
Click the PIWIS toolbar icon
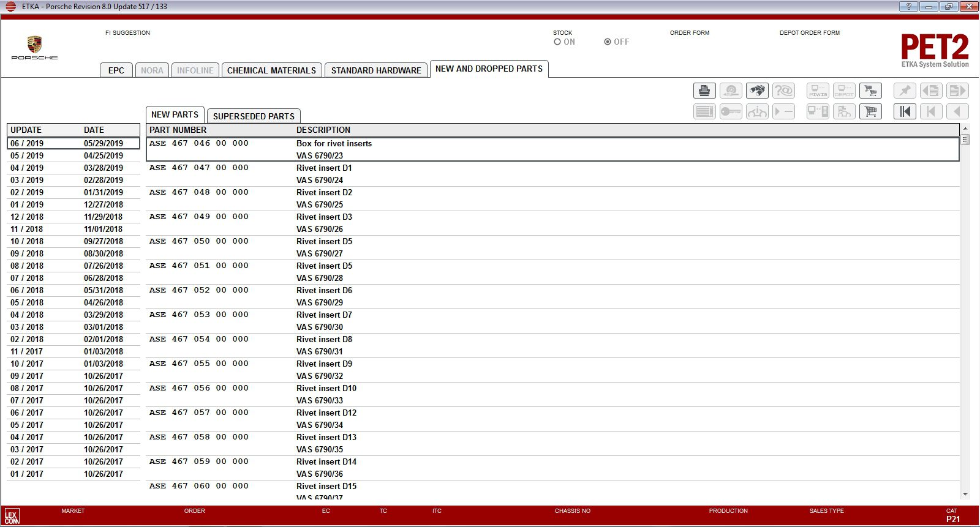click(x=818, y=91)
